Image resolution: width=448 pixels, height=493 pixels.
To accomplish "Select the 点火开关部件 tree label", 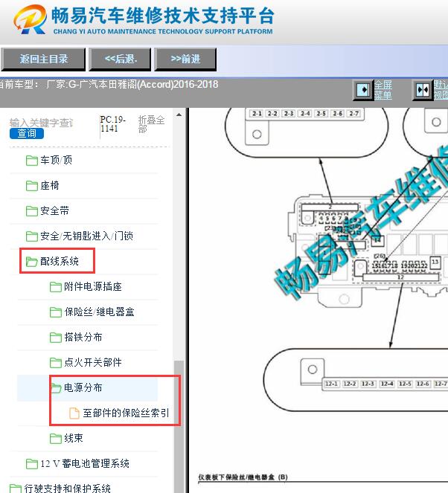I will pos(93,362).
